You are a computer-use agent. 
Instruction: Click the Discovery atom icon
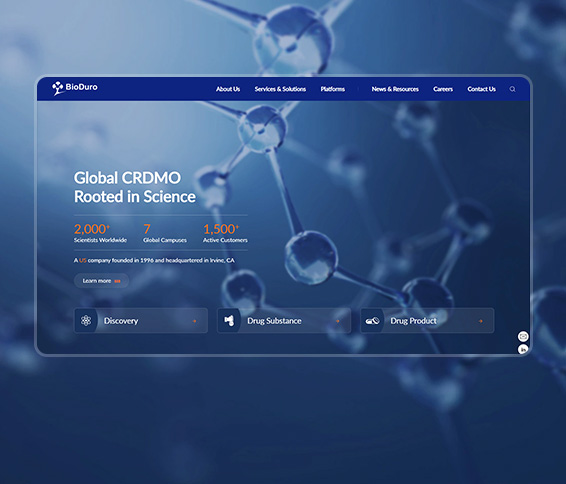click(86, 321)
